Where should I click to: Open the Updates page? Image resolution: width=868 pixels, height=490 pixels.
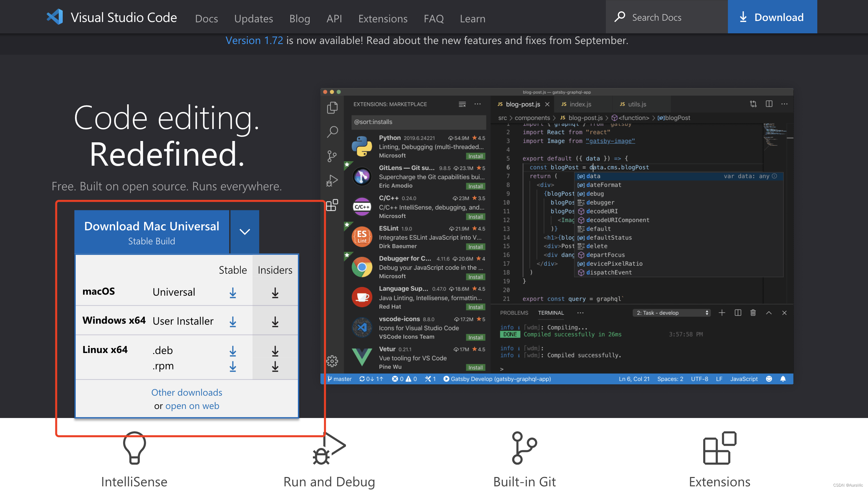[x=254, y=18]
